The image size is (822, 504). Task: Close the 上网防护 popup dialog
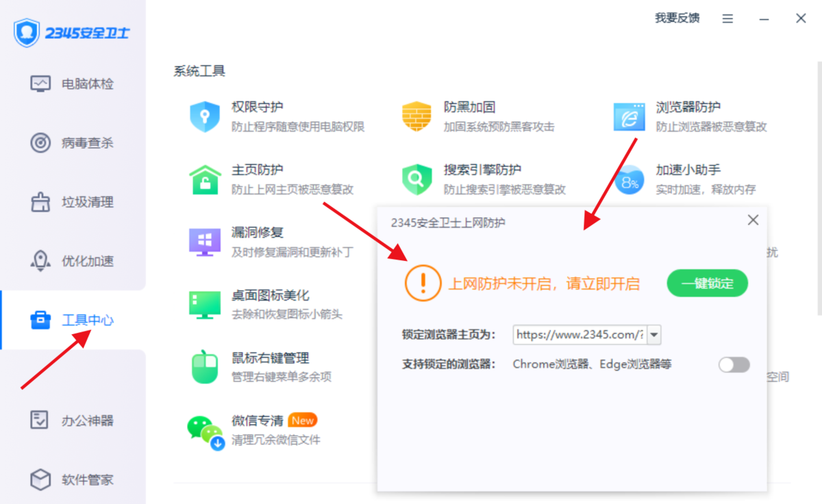point(753,220)
